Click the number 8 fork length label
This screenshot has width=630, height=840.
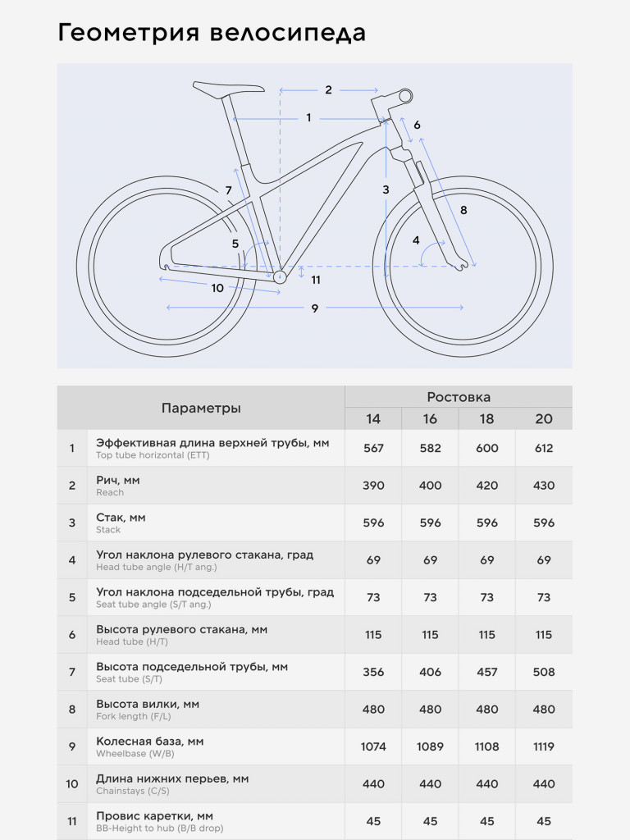click(463, 210)
